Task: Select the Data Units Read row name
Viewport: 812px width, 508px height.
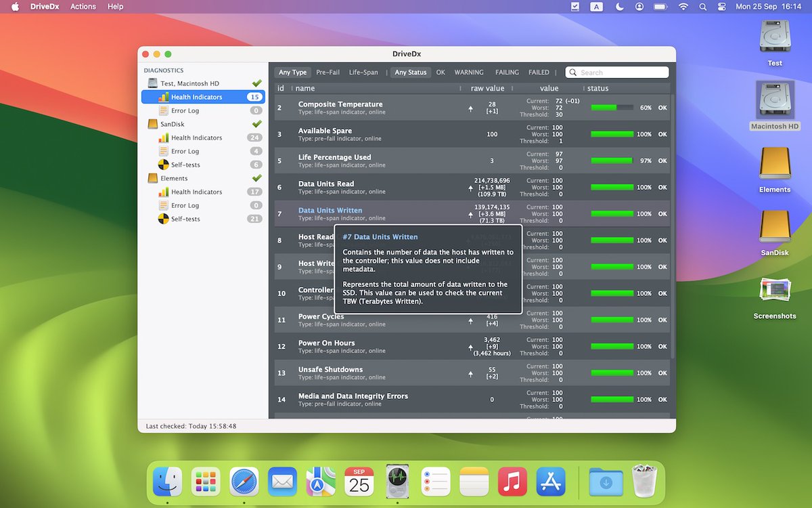Action: pos(326,184)
